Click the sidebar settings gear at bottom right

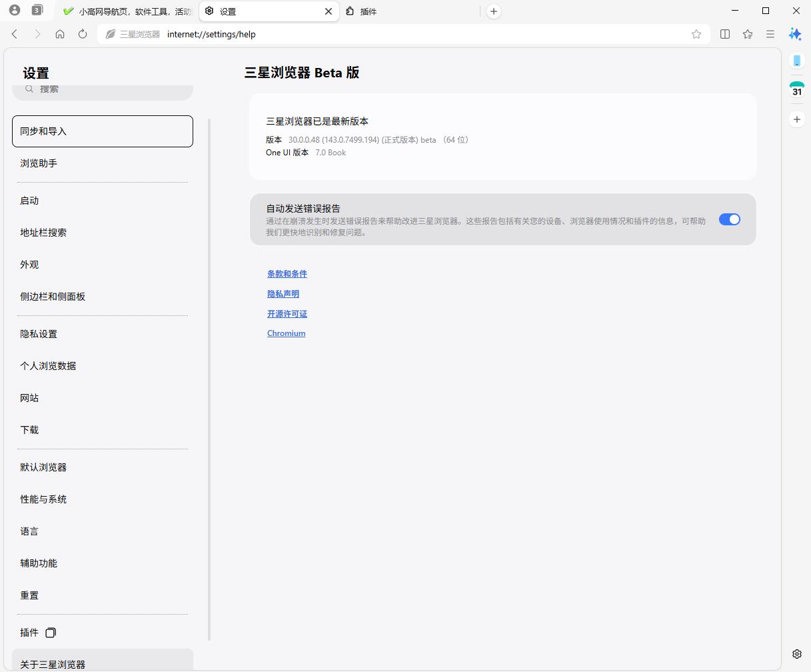click(x=797, y=654)
